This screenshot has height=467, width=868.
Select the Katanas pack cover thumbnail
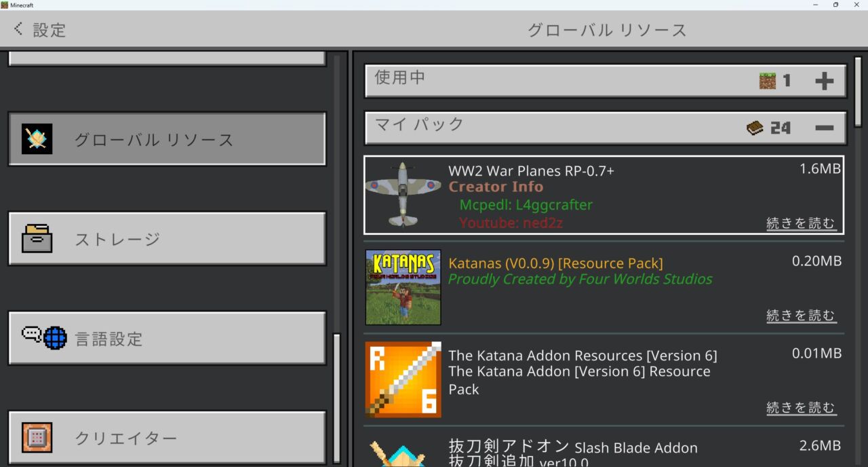coord(403,287)
